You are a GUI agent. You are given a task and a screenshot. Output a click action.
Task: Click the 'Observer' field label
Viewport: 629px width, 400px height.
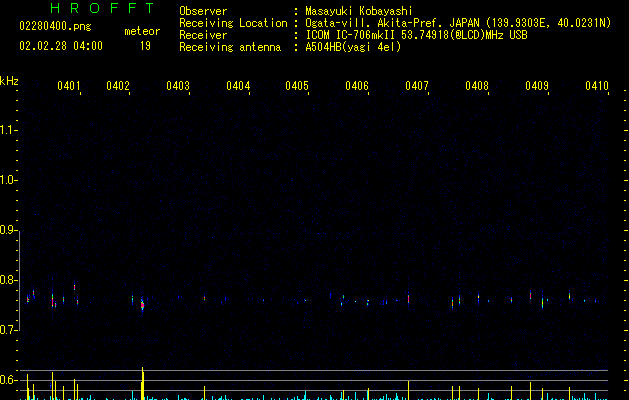click(x=203, y=11)
